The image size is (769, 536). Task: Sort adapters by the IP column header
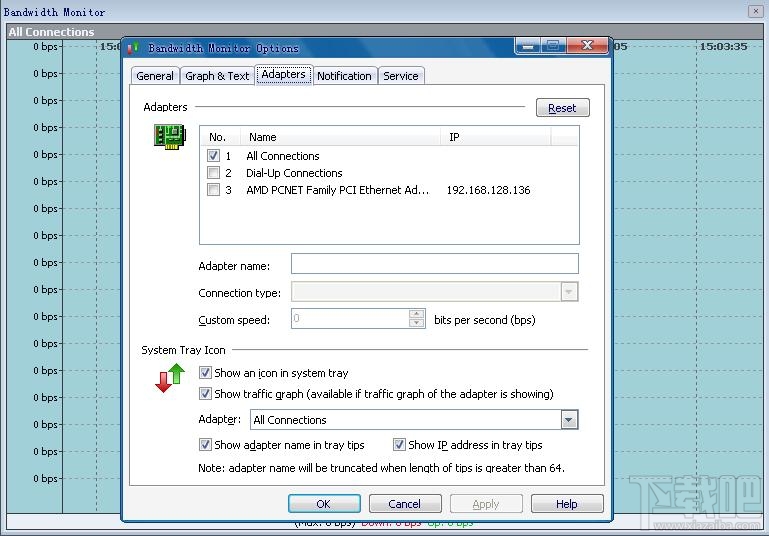coord(495,137)
